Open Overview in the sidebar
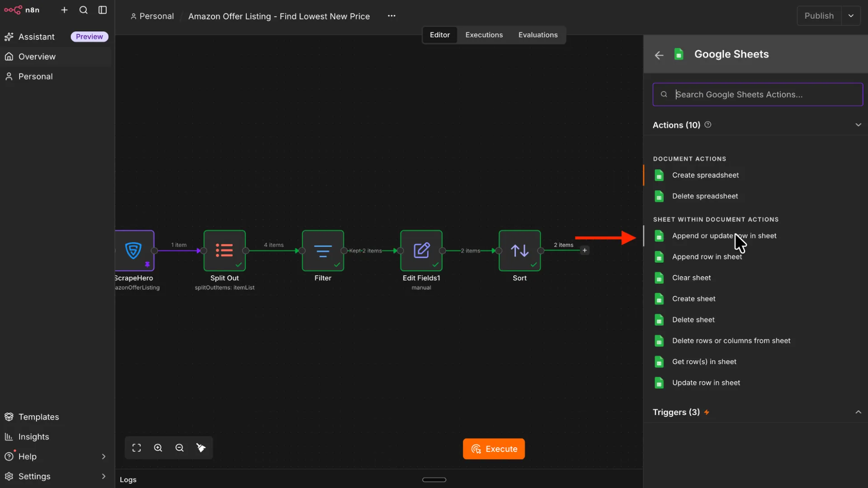 56,56
